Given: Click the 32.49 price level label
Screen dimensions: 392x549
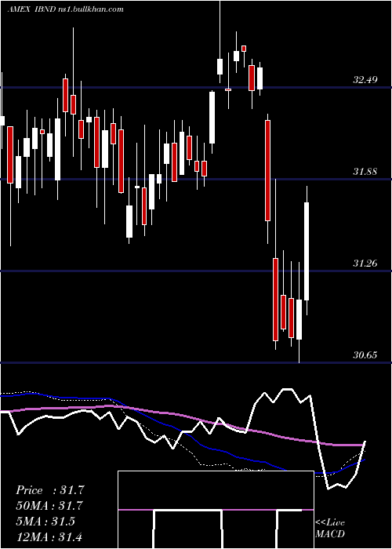Looking at the screenshot, I should [x=365, y=80].
